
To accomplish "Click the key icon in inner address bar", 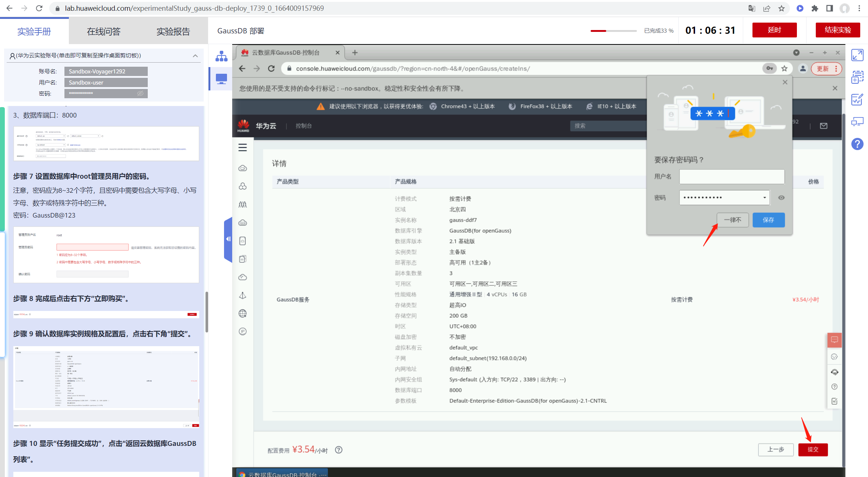I will [769, 69].
